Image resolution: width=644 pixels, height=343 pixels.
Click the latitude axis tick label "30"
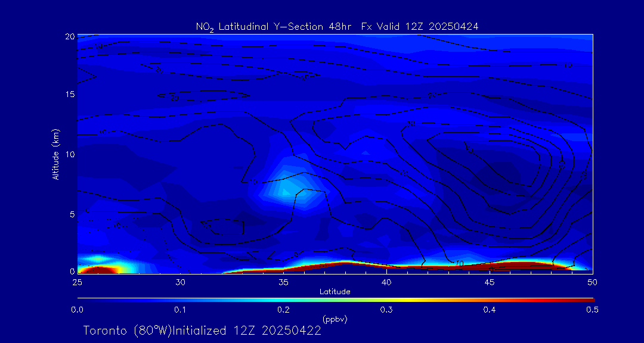[x=180, y=282]
